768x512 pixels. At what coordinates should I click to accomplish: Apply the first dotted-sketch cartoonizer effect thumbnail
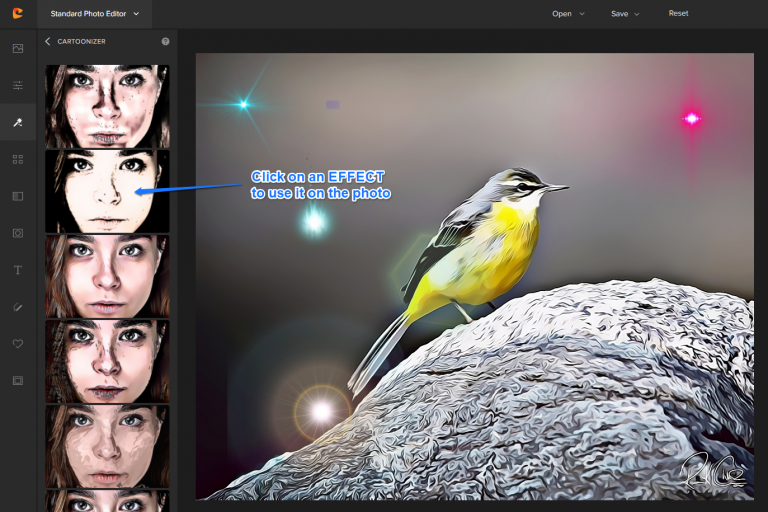click(107, 106)
